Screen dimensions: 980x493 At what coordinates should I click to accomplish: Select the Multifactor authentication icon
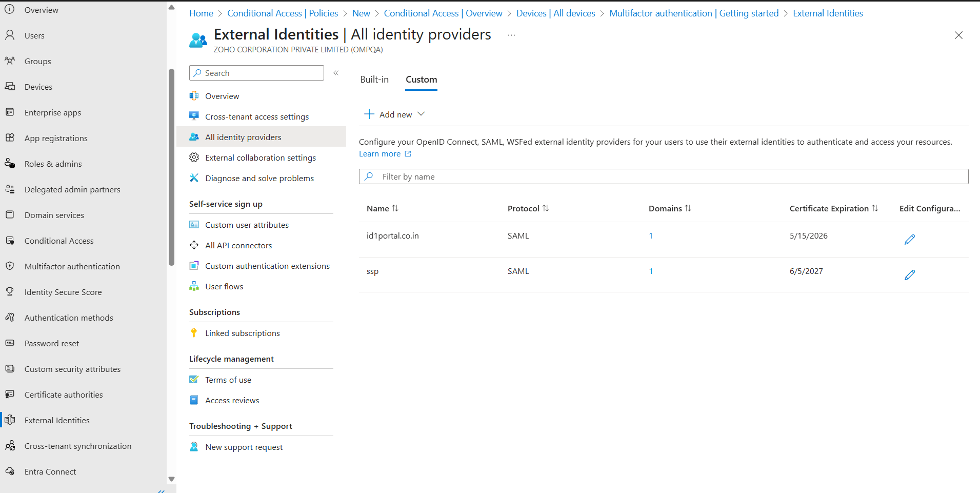(10, 266)
